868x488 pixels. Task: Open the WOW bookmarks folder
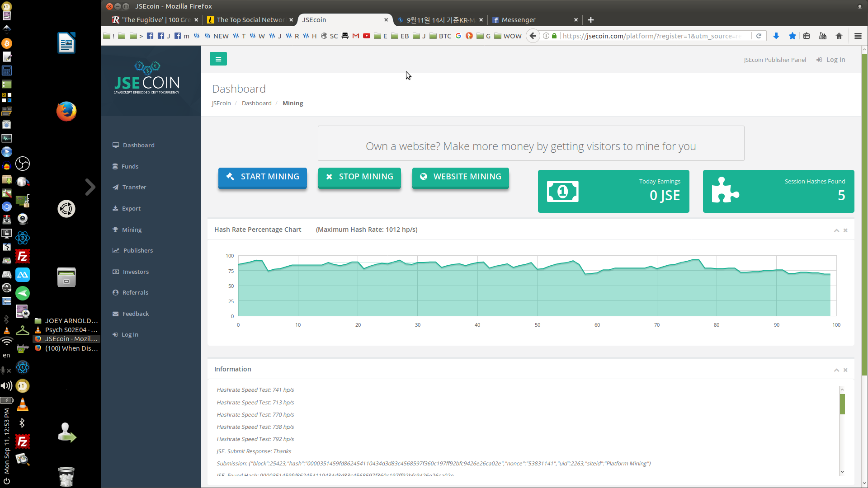tap(508, 36)
